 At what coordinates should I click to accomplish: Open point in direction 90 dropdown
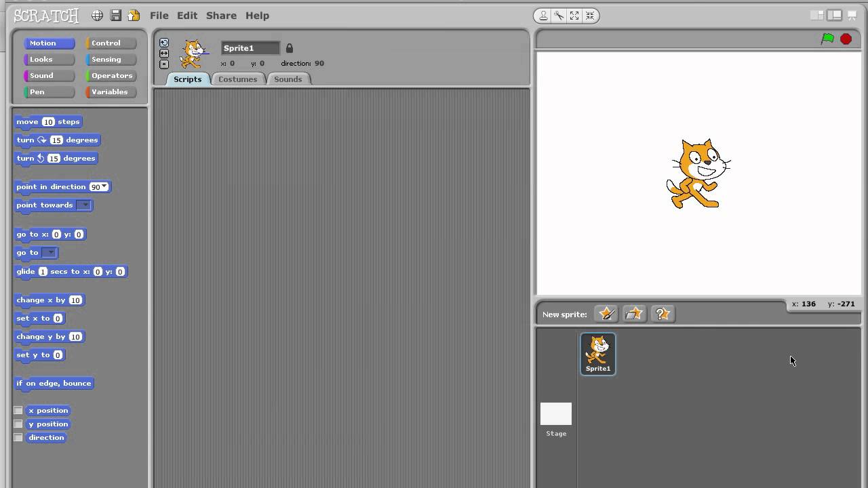[104, 187]
